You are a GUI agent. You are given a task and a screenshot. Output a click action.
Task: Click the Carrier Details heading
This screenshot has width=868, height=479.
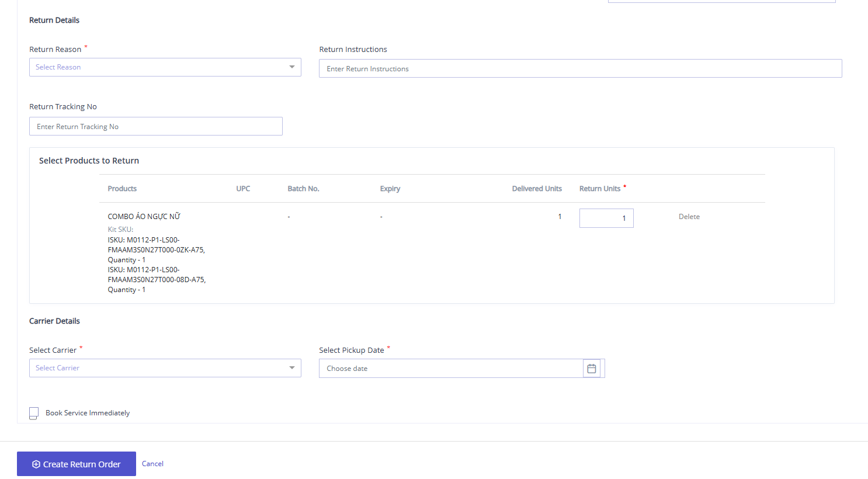click(55, 321)
